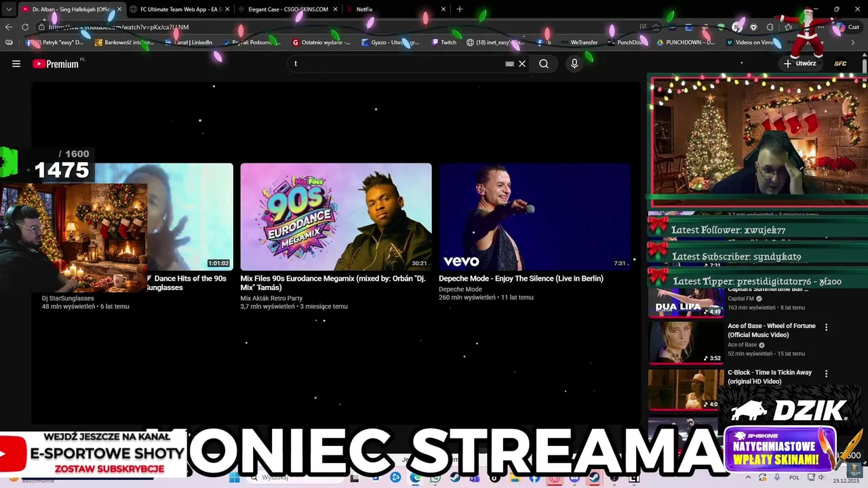Screen dimensions: 868x488
Task: Open Ace of Base Wheel of Fortune thumbnail
Action: (x=686, y=342)
